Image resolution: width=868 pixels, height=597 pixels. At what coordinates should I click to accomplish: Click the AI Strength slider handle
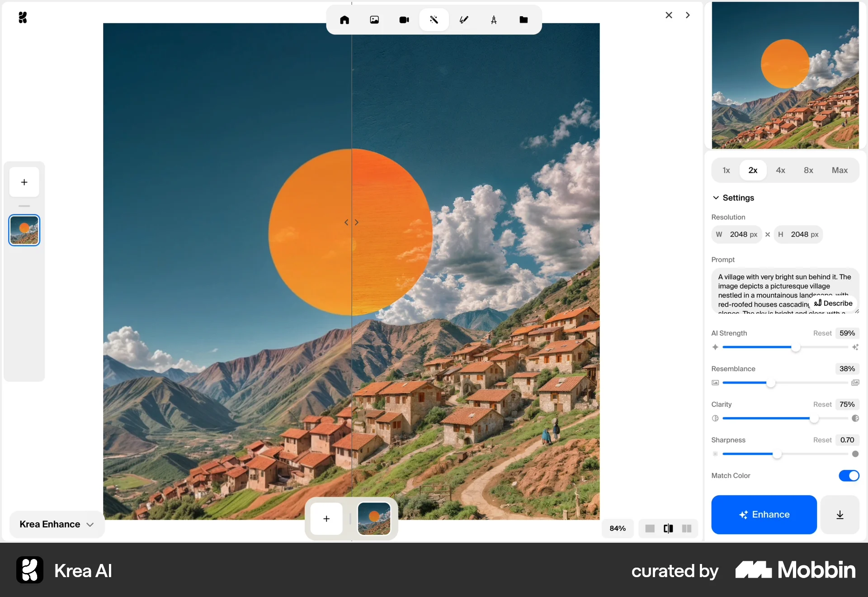(796, 347)
